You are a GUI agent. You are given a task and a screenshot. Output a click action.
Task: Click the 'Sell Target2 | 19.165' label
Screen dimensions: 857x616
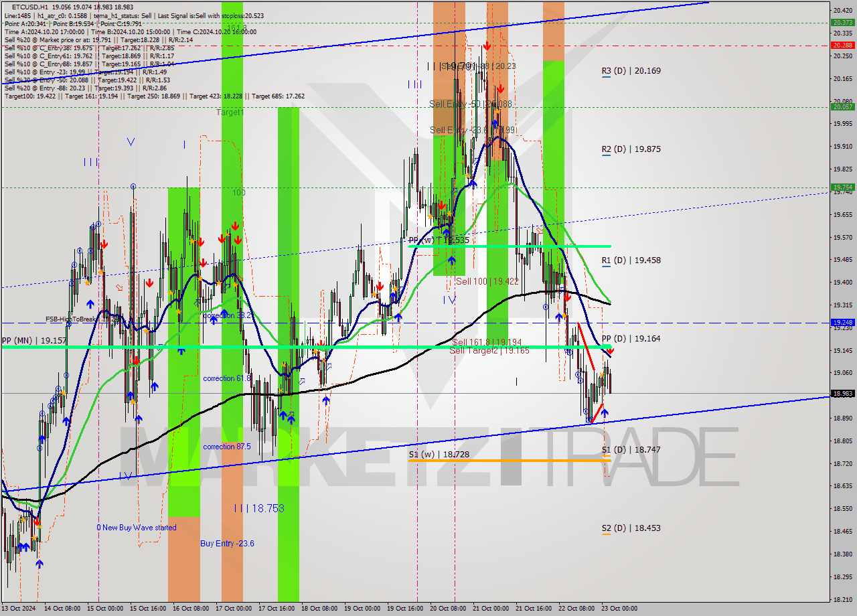[x=489, y=350]
